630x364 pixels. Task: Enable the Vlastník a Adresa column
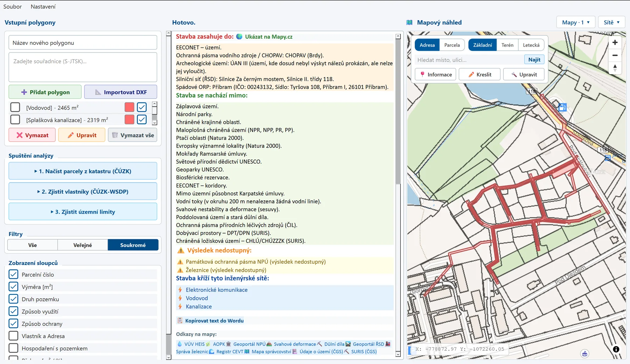(13, 336)
